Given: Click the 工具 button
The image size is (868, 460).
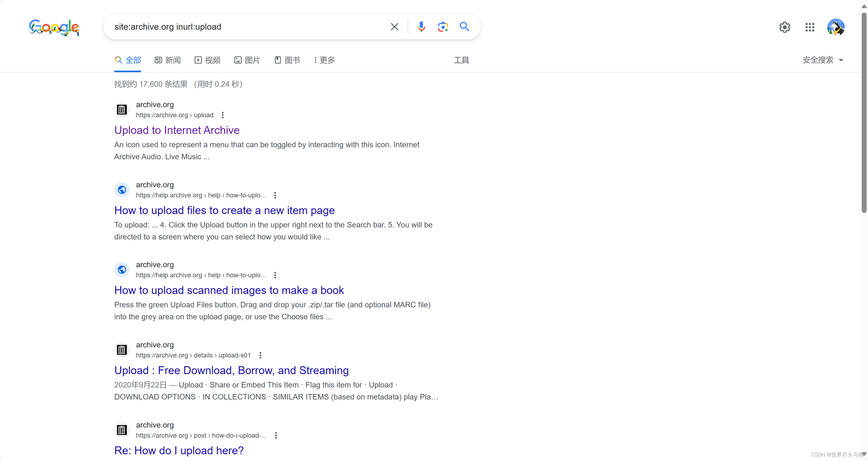Looking at the screenshot, I should pos(461,60).
